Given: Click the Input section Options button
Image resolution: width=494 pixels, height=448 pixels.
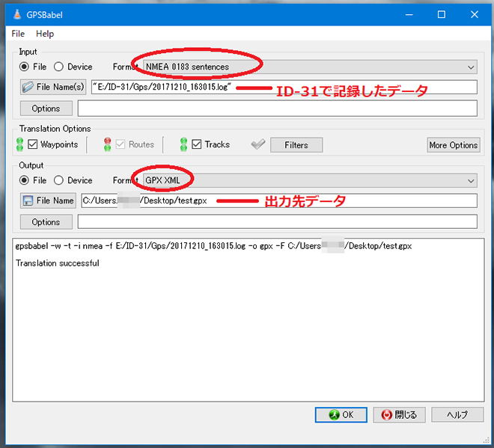Looking at the screenshot, I should pyautogui.click(x=46, y=108).
